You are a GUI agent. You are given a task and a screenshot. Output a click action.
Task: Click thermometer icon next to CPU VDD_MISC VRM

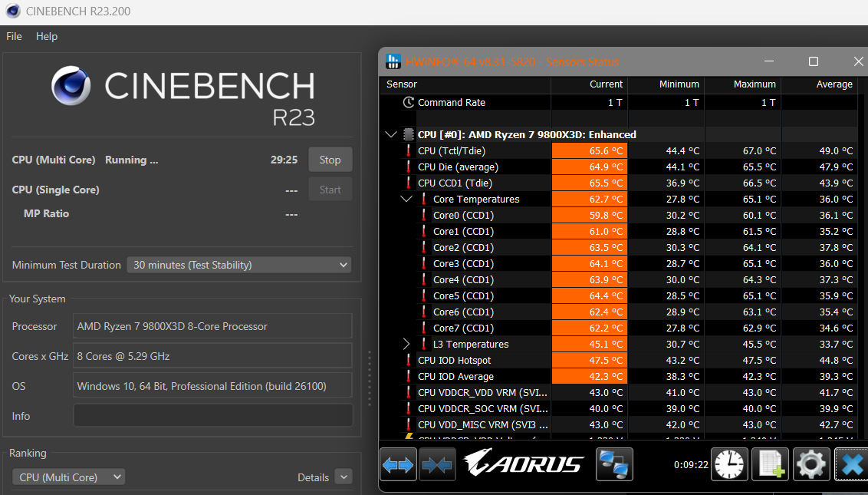[x=409, y=424]
